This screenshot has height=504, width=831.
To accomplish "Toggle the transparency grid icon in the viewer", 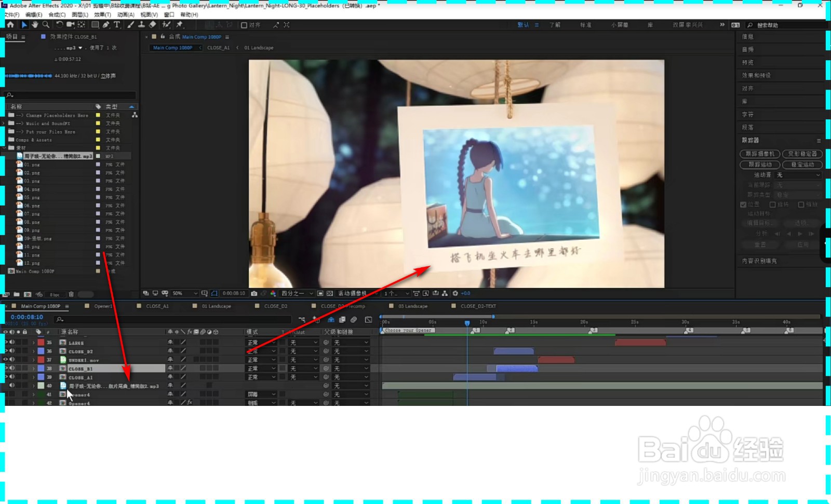I will tap(330, 293).
